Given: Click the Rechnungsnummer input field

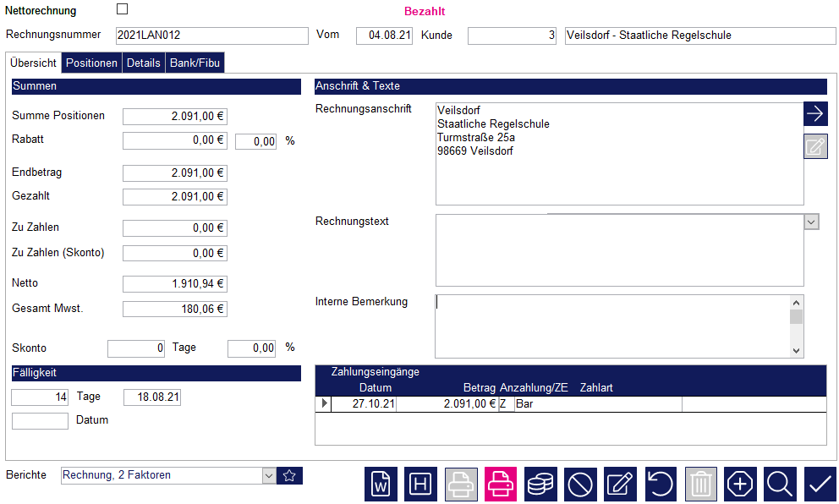Looking at the screenshot, I should point(211,36).
